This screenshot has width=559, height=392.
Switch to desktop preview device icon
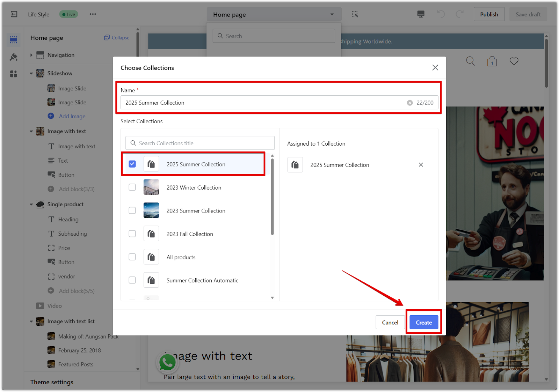tap(421, 14)
